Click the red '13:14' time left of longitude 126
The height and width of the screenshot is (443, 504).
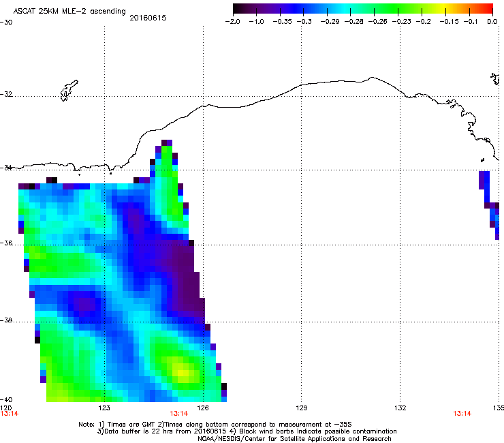(x=178, y=414)
